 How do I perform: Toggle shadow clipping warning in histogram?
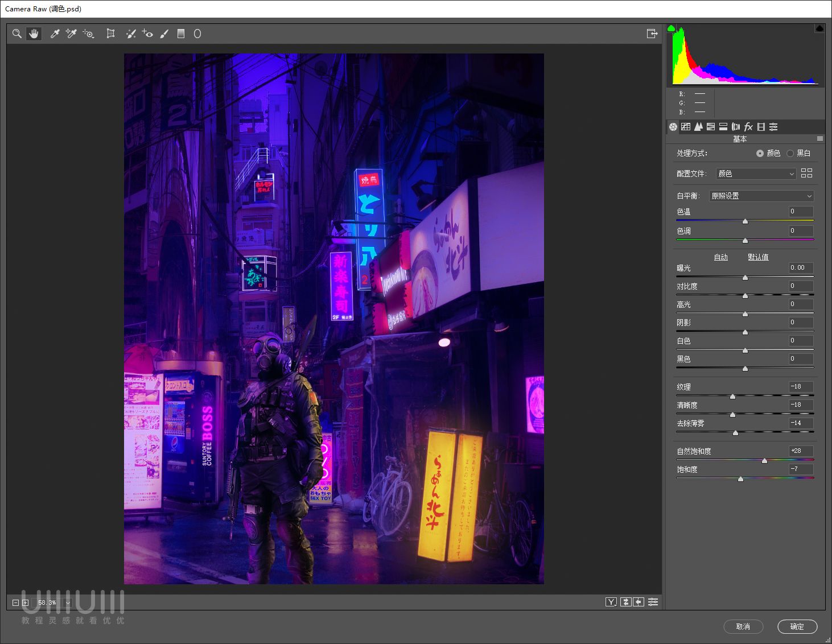pyautogui.click(x=671, y=28)
